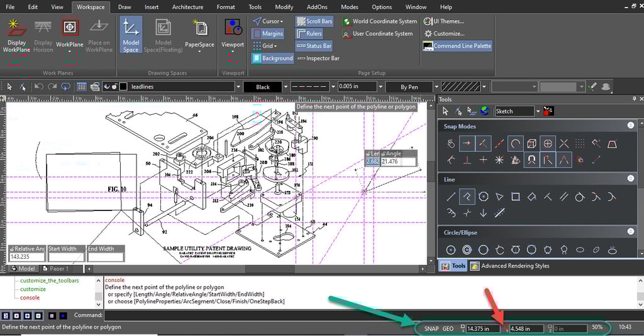The width and height of the screenshot is (644, 336).
Task: Open the Black color dropdown arrow
Action: click(x=286, y=87)
